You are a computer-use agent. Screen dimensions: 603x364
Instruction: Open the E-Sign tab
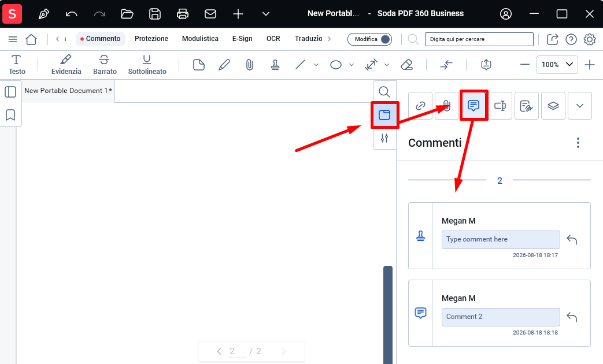(242, 39)
